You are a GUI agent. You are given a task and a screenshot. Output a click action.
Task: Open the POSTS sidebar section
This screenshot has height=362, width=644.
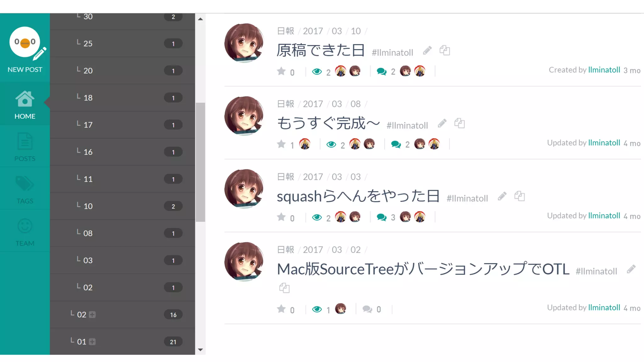(25, 147)
